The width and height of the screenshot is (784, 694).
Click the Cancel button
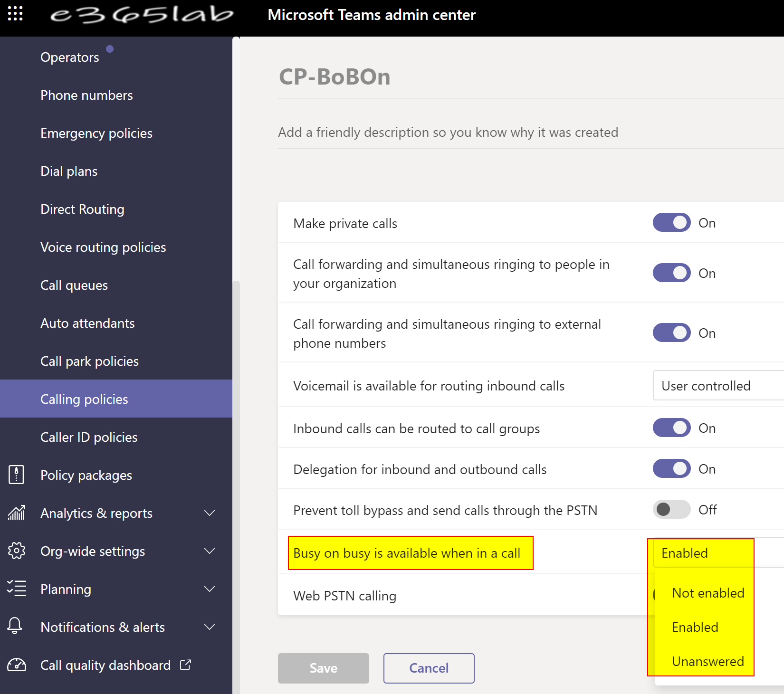pos(429,668)
